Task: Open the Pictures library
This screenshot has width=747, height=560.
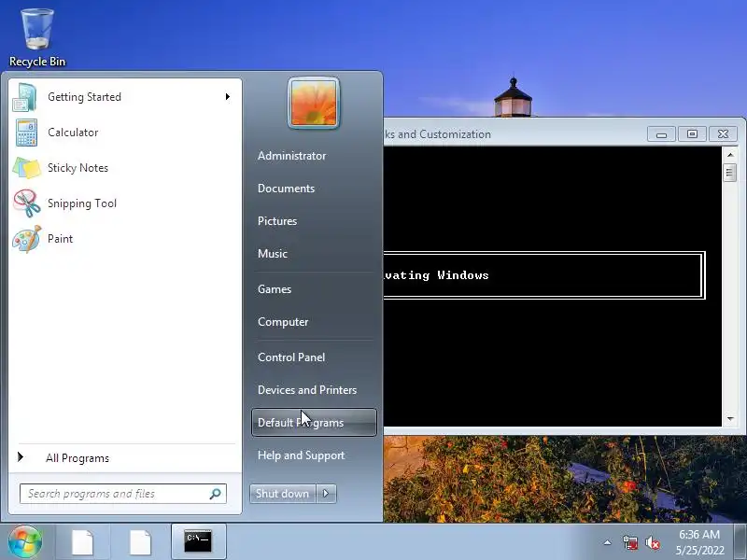Action: [x=277, y=221]
